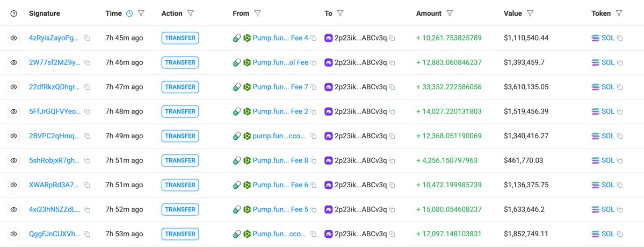644x247 pixels.
Task: Click green hexagon badge beside Pump.fun Fee 7
Action: point(247,87)
